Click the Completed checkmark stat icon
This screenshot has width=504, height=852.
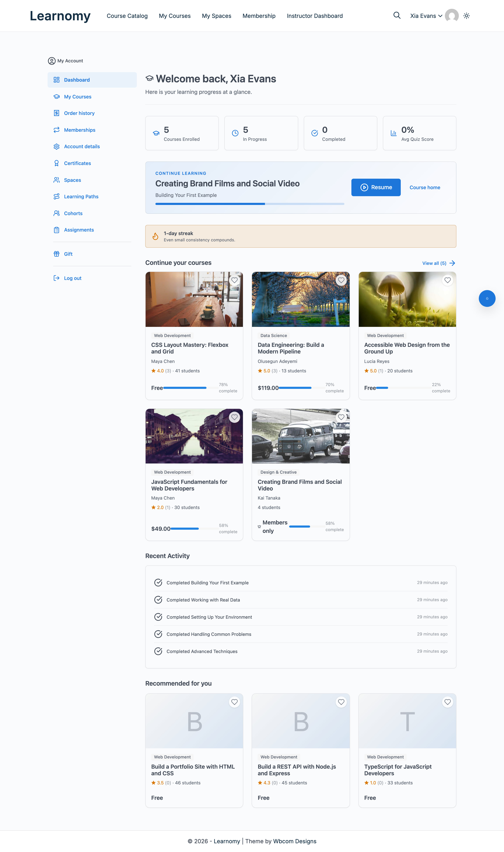pos(314,133)
